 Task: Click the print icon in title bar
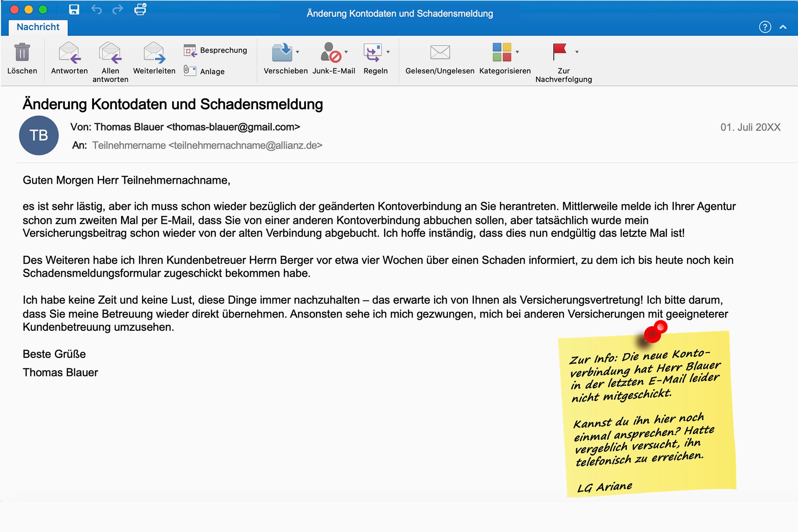coord(140,9)
